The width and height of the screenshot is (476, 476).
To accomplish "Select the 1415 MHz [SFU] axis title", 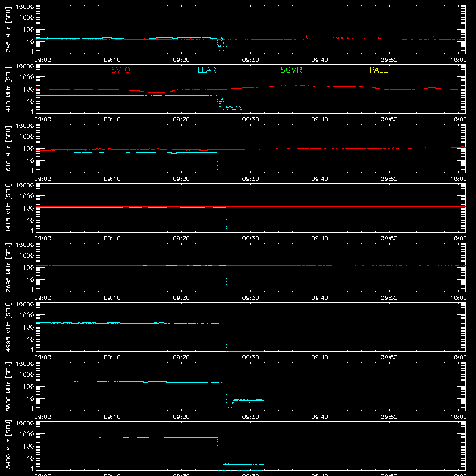I will 8,208.
